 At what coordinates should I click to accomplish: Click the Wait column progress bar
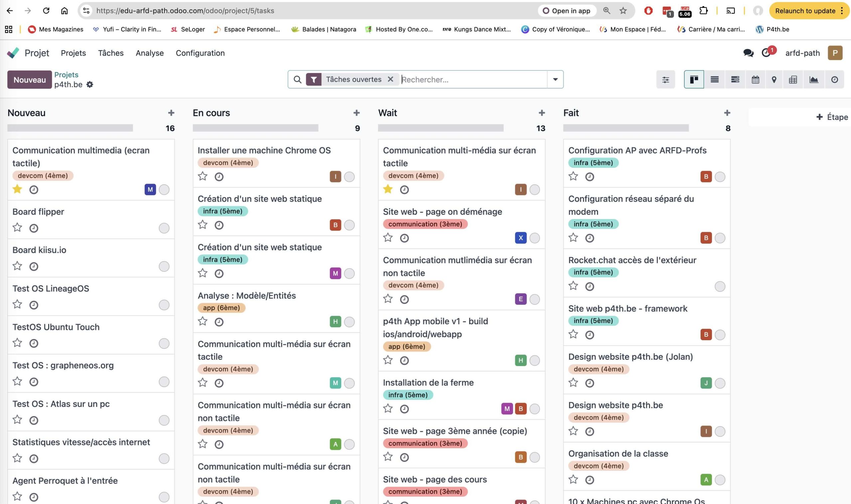coord(440,128)
